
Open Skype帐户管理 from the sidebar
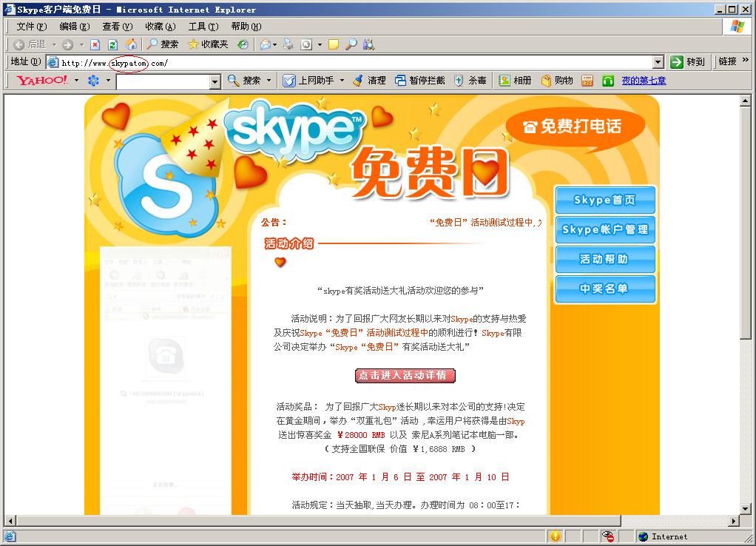pos(604,229)
